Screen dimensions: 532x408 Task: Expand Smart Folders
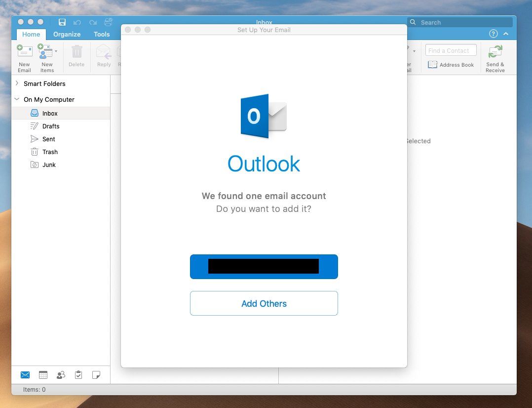coord(17,83)
